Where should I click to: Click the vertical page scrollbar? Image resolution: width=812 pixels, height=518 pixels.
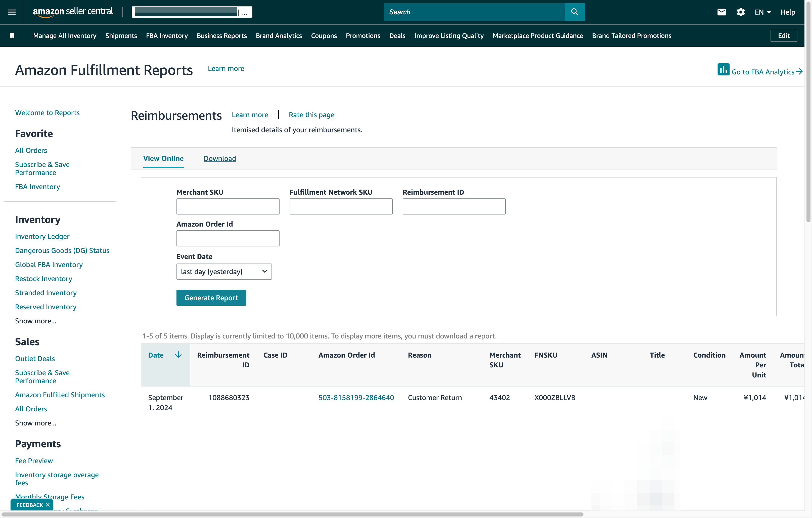click(x=808, y=111)
